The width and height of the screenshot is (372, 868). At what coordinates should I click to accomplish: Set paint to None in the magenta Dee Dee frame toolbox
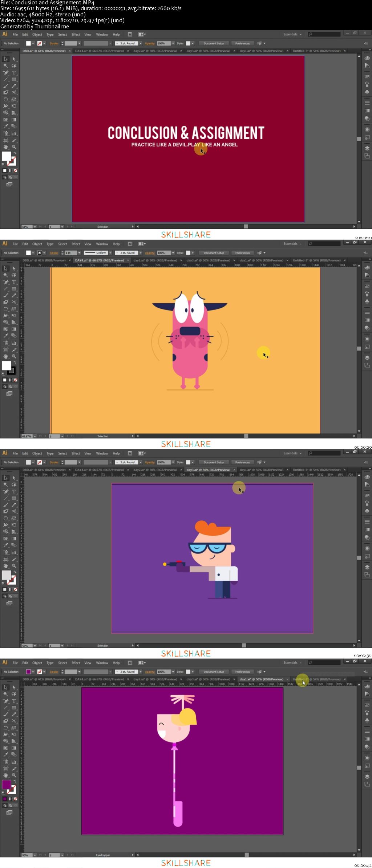click(x=16, y=799)
